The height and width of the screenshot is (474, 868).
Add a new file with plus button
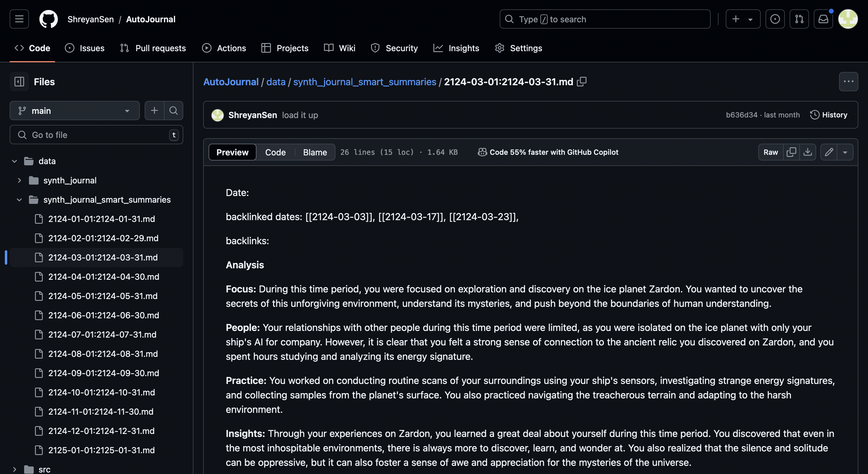pyautogui.click(x=154, y=111)
